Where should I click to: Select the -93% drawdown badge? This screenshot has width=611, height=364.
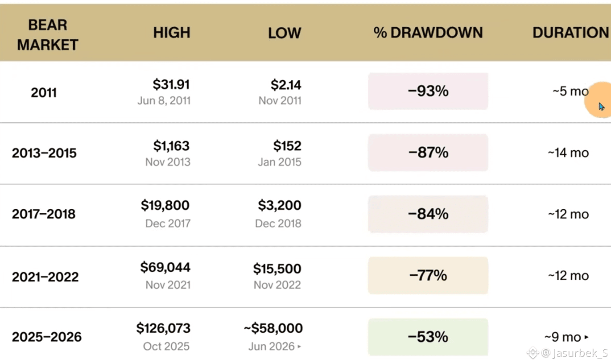pos(428,91)
